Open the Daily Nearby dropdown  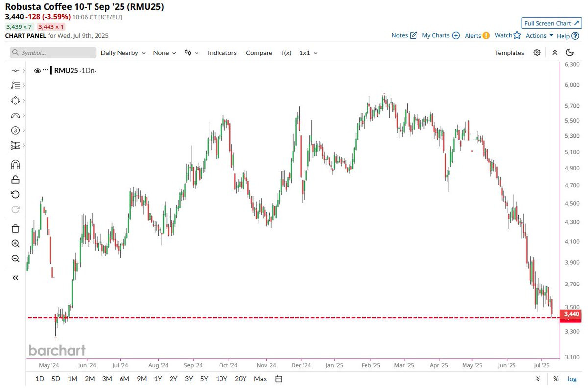(123, 53)
